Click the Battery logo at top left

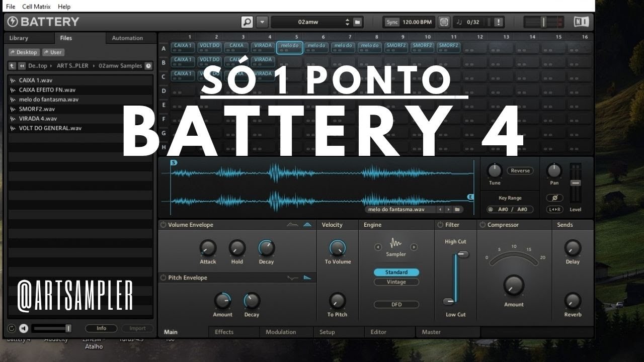43,22
